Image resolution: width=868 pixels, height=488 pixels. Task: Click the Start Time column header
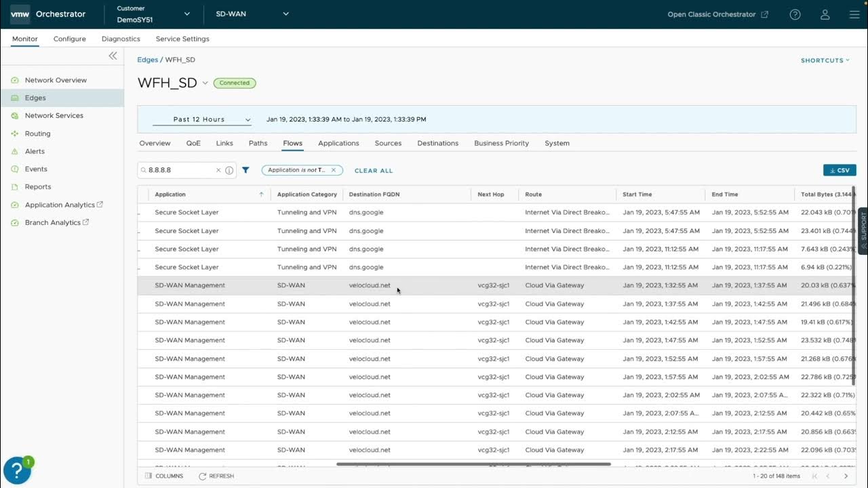click(637, 195)
